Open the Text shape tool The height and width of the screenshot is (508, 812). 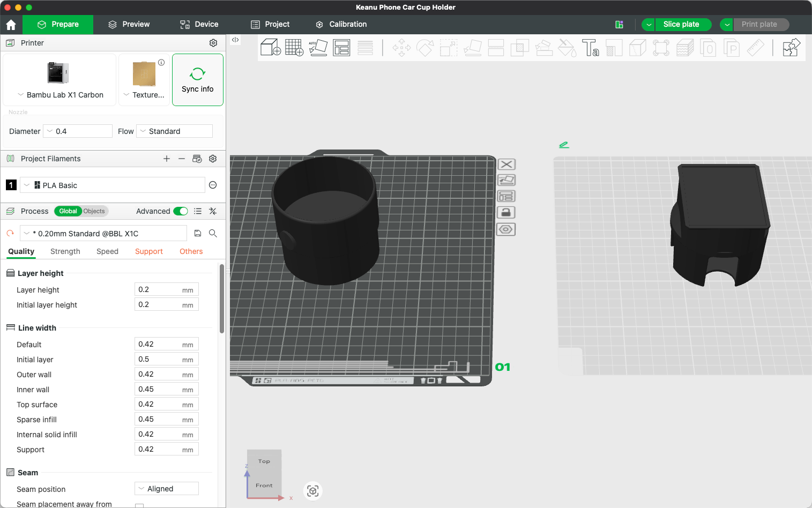590,48
